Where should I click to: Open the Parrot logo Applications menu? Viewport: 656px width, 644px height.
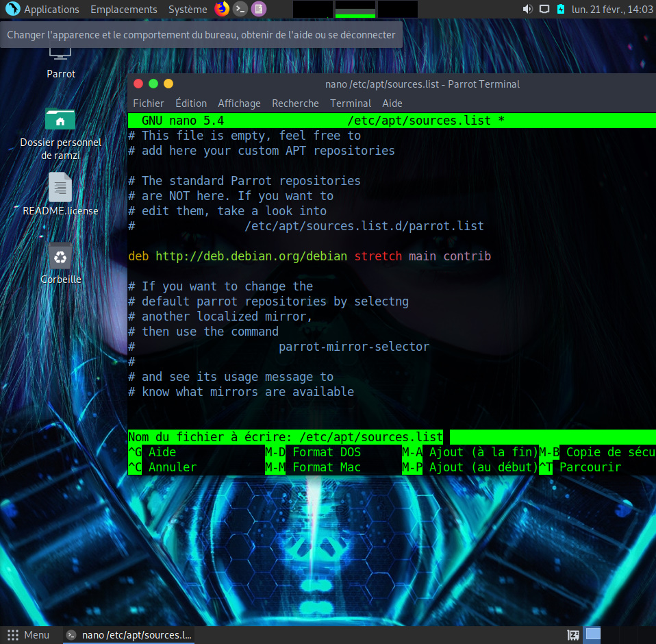coord(12,9)
